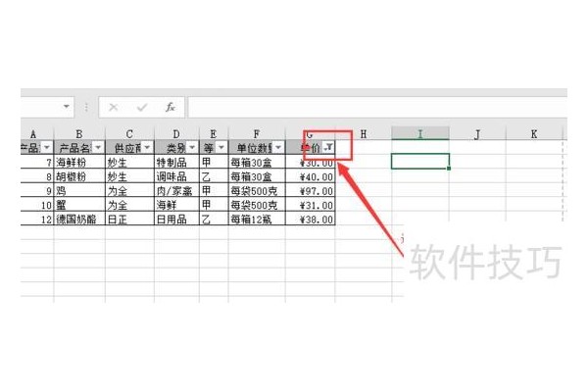Image resolution: width=588 pixels, height=392 pixels.
Task: Click the category cell 特制品
Action: coord(176,162)
